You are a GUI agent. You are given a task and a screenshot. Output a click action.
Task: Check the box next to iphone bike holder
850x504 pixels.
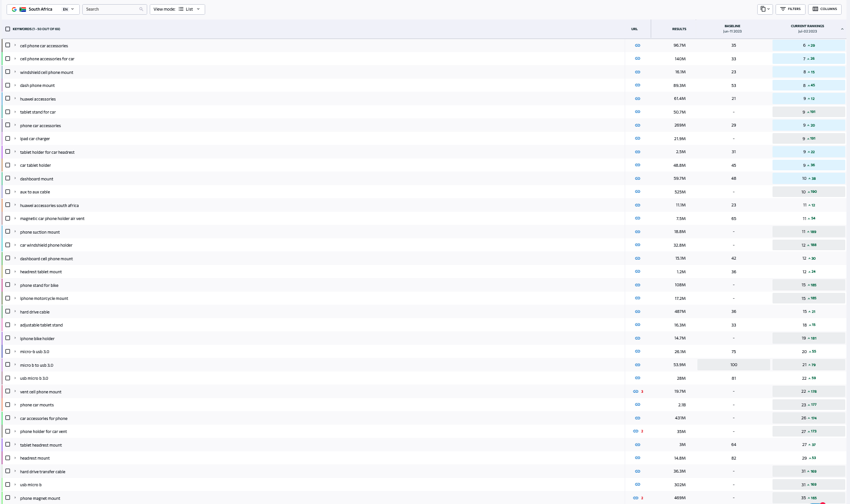(x=8, y=338)
